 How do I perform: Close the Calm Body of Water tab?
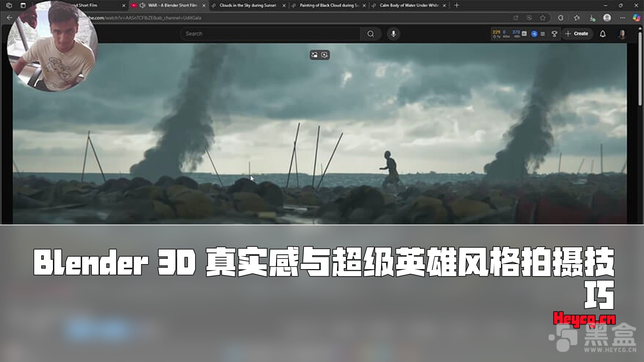(445, 5)
